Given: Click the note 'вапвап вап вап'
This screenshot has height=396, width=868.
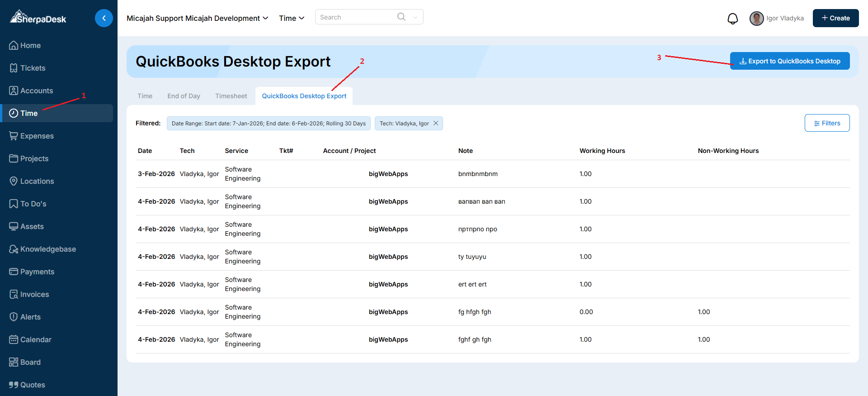Looking at the screenshot, I should tap(482, 201).
